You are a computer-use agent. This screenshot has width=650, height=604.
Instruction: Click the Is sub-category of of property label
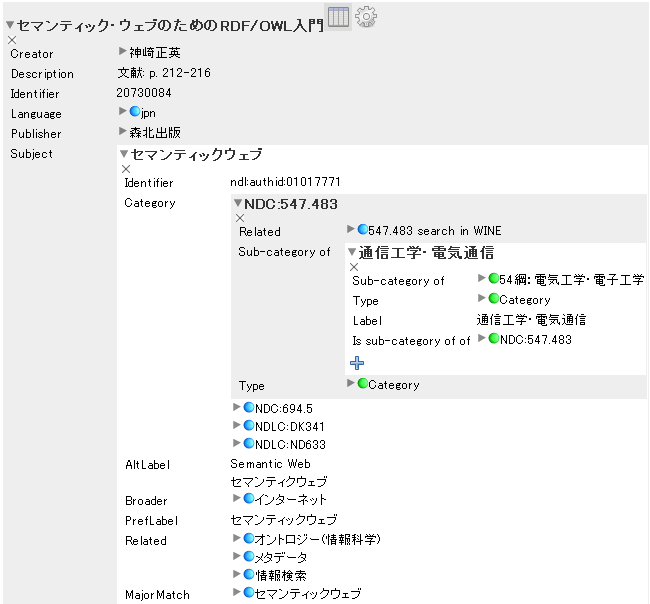[x=411, y=341]
